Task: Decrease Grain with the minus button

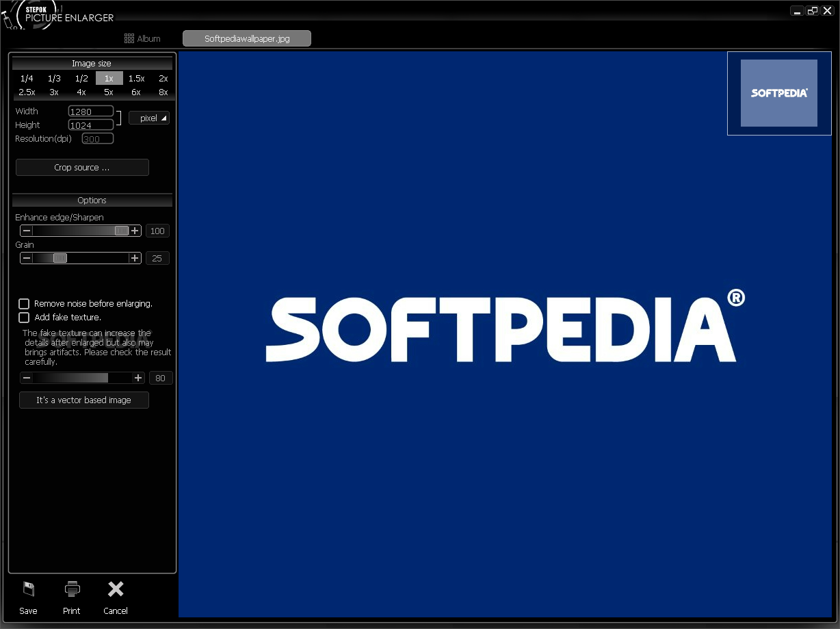Action: point(27,258)
